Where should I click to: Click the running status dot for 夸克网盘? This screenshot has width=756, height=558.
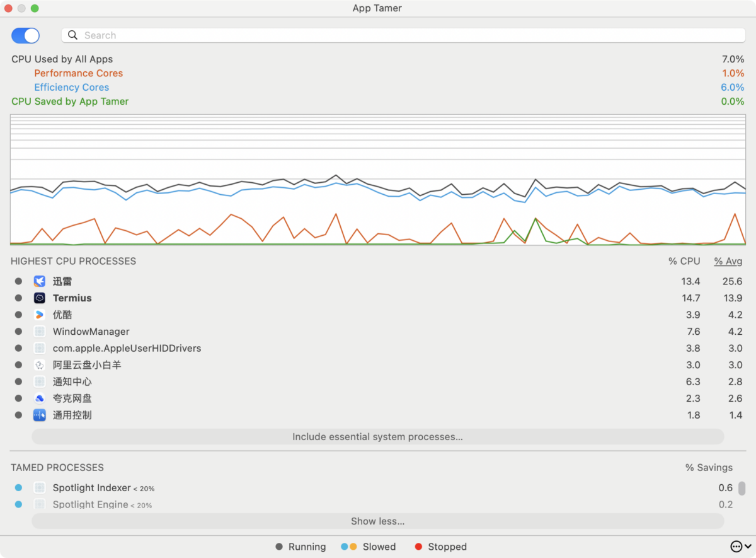click(18, 398)
